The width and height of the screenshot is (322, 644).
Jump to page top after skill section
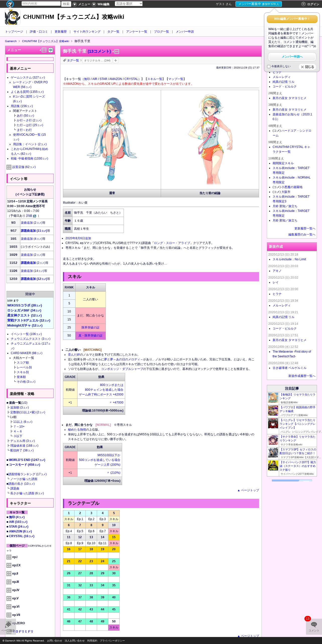(248, 490)
